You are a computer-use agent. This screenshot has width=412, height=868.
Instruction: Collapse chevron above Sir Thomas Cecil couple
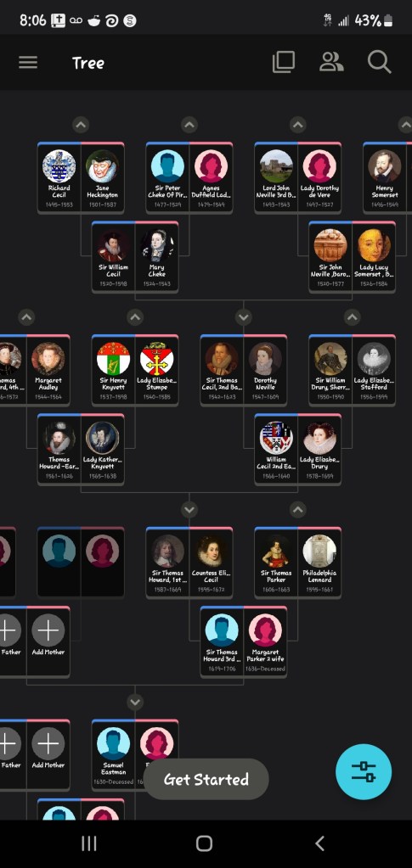(244, 317)
